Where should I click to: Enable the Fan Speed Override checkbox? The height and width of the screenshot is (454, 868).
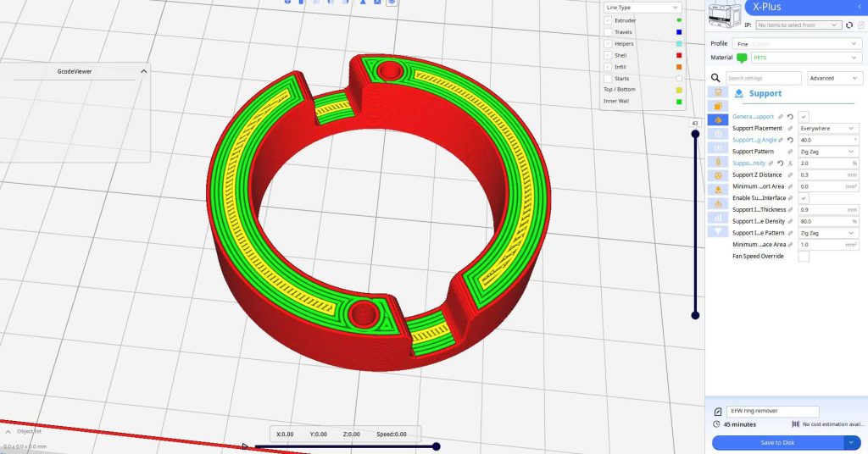tap(804, 256)
